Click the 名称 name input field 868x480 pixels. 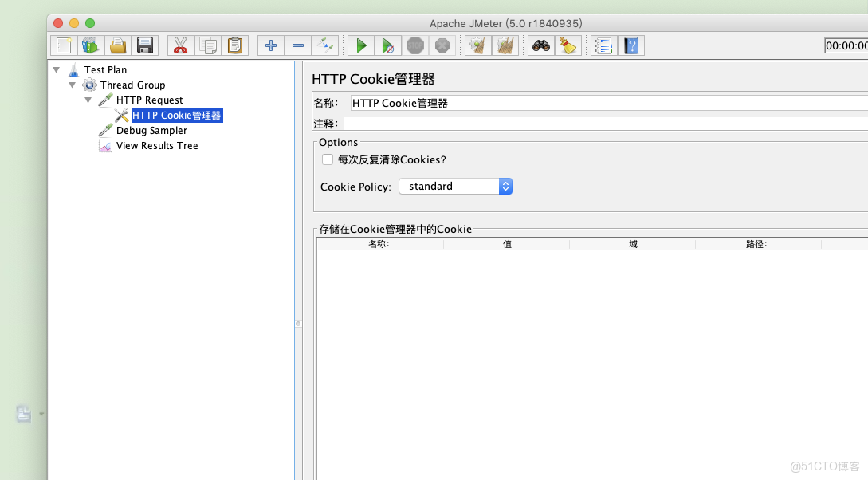(x=478, y=102)
